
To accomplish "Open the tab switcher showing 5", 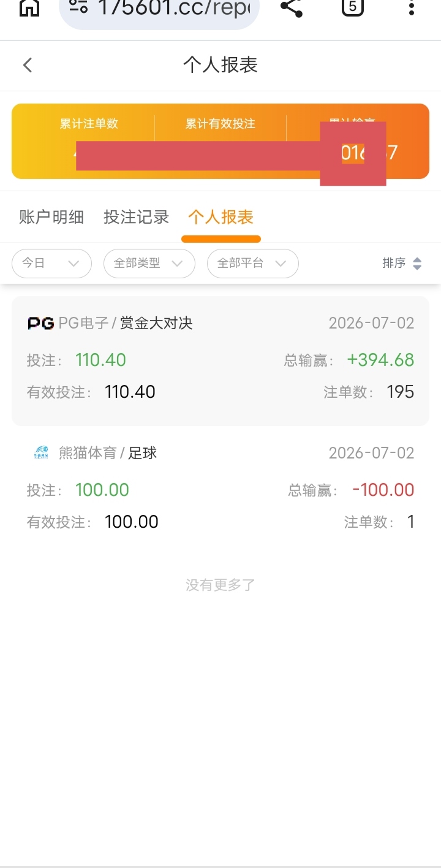I will point(353,7).
